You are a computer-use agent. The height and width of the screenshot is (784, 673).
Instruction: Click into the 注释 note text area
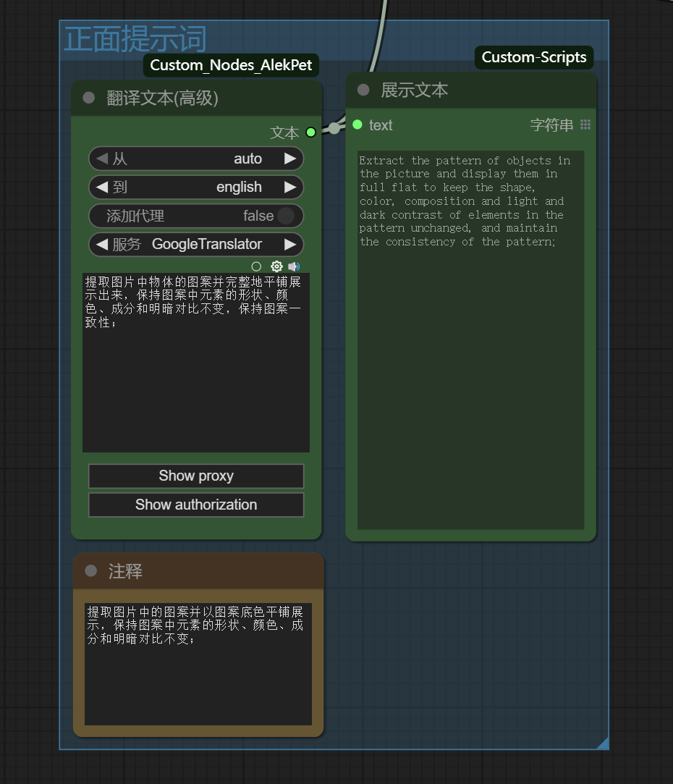pos(198,664)
